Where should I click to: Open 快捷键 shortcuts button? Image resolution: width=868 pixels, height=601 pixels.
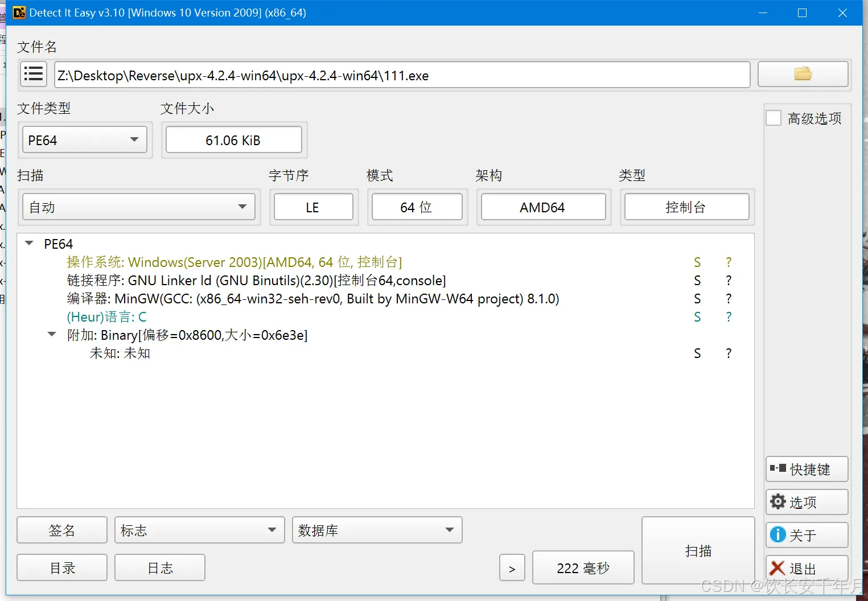pyautogui.click(x=807, y=469)
